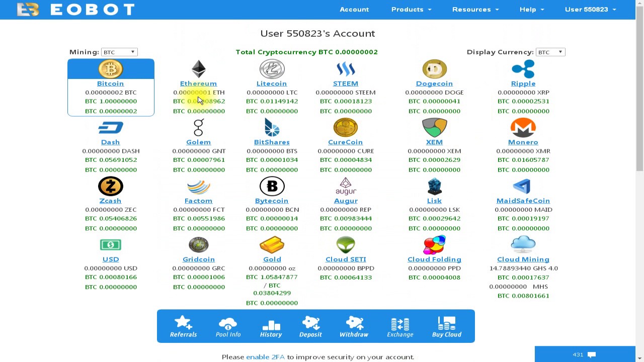Click the Augur logo icon
The height and width of the screenshot is (362, 644).
point(346,187)
